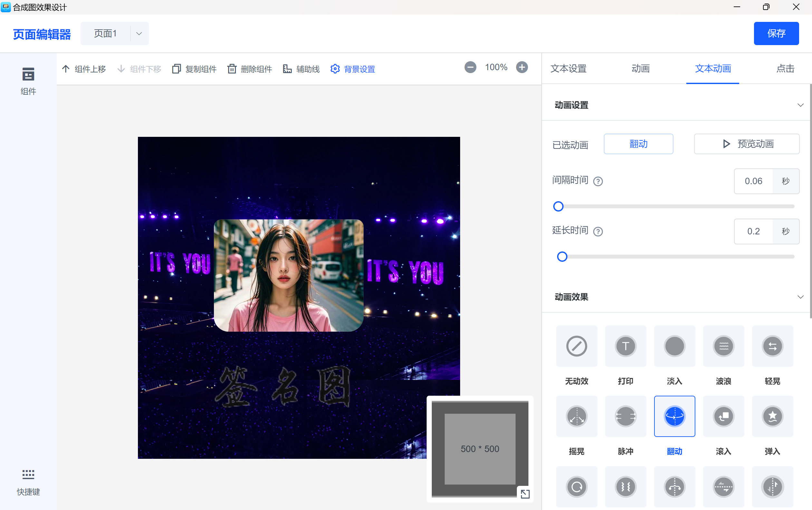Select the 脉冲 pulse effect icon
Image resolution: width=812 pixels, height=510 pixels.
point(625,416)
